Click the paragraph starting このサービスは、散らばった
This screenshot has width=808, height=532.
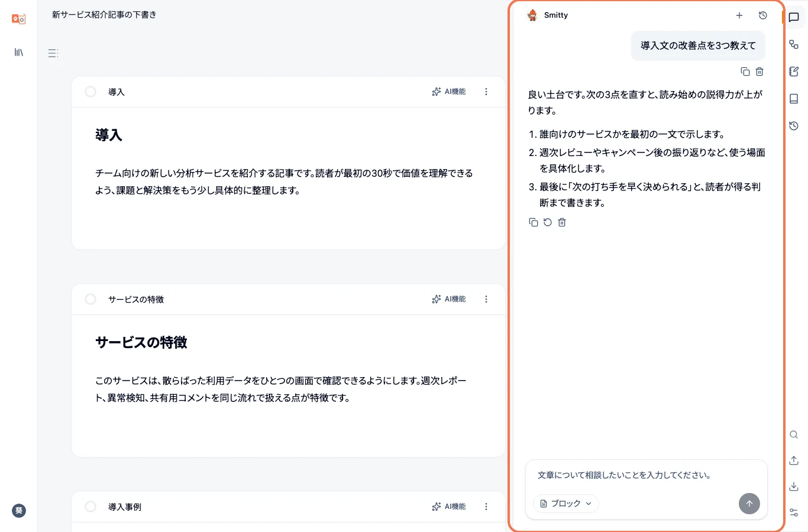282,389
